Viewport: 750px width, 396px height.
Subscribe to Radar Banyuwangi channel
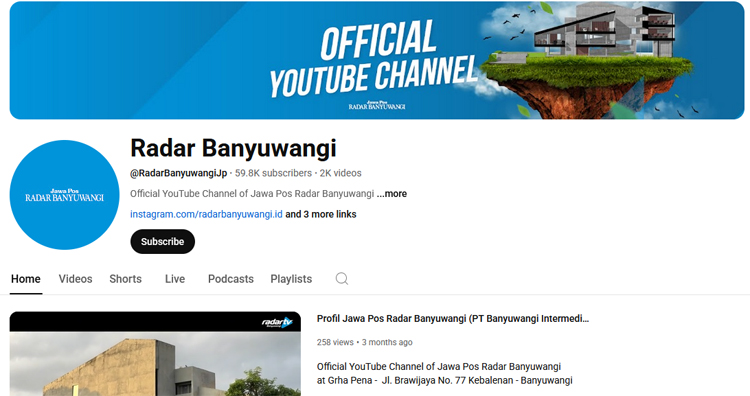[x=163, y=242]
